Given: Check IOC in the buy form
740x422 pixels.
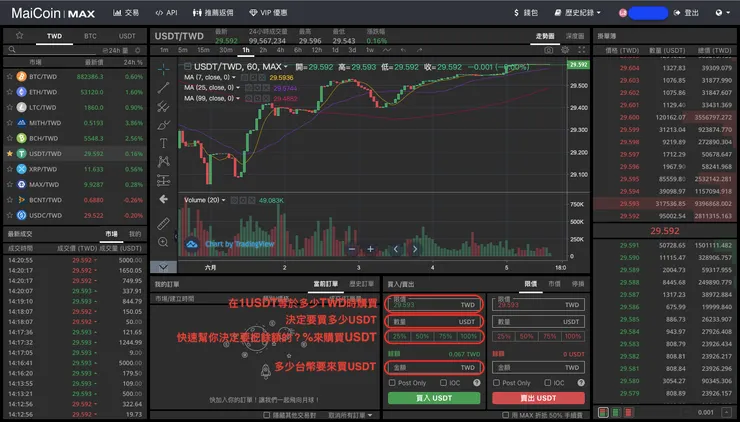Looking at the screenshot, I should (443, 383).
